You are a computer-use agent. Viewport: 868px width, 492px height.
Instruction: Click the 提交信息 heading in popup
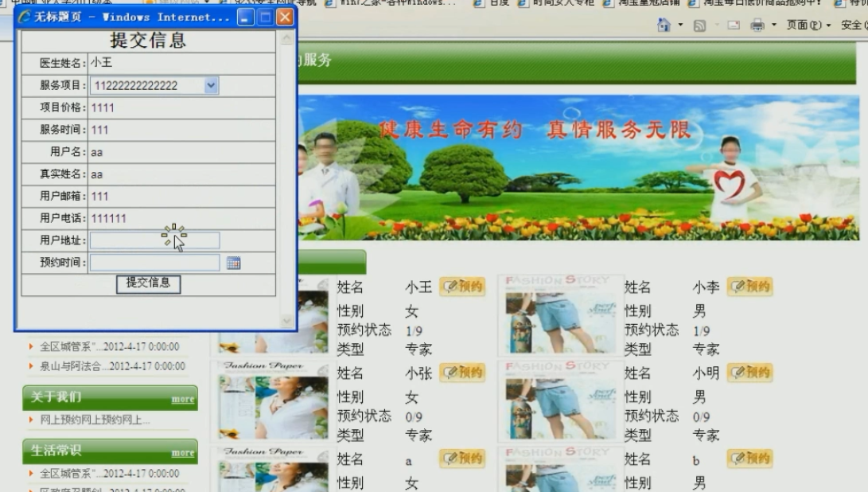click(148, 41)
